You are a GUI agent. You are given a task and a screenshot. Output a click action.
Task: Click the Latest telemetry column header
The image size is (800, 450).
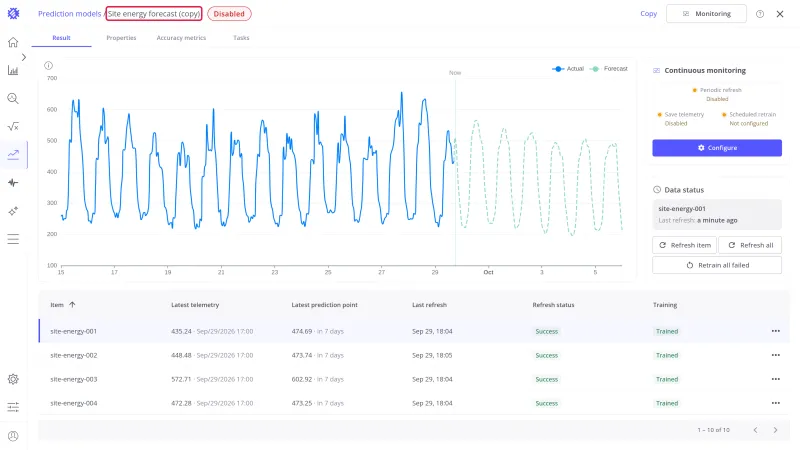click(x=195, y=305)
